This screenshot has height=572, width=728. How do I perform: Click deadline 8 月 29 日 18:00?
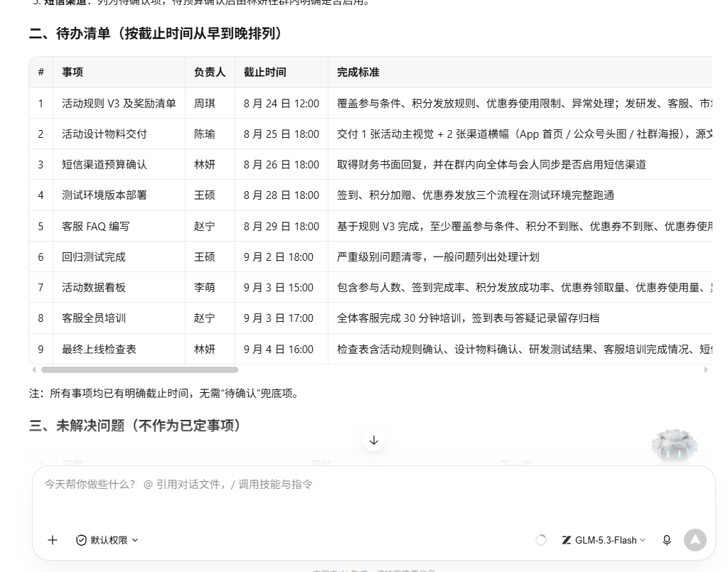coord(282,227)
